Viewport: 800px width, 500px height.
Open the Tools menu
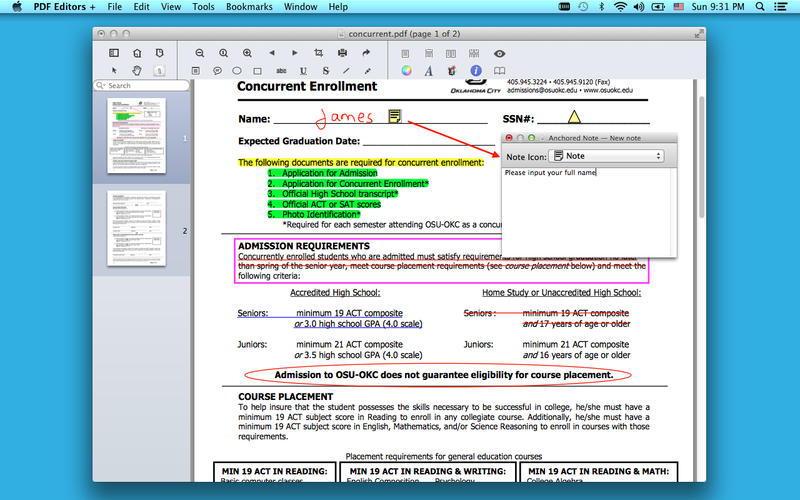(x=203, y=7)
